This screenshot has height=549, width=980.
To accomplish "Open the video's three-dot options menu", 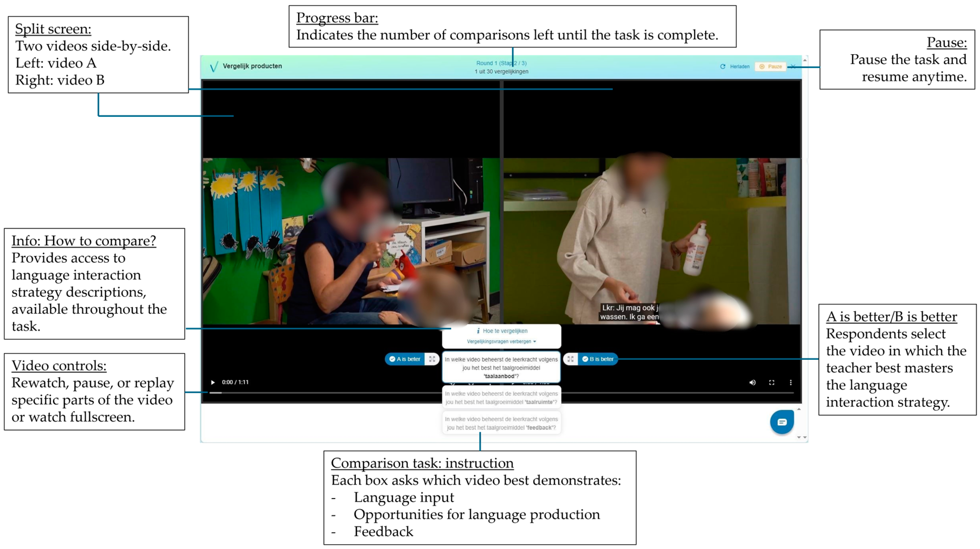I will click(791, 382).
